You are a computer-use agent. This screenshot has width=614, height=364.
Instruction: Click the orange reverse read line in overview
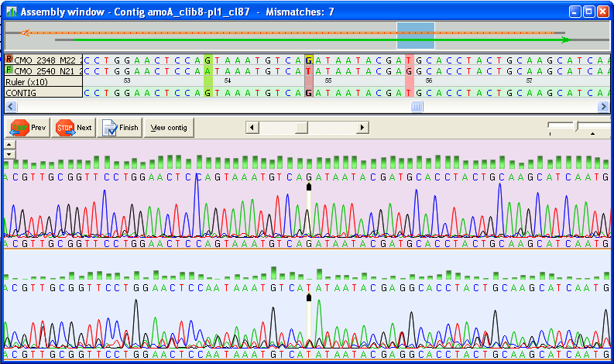tap(288, 33)
